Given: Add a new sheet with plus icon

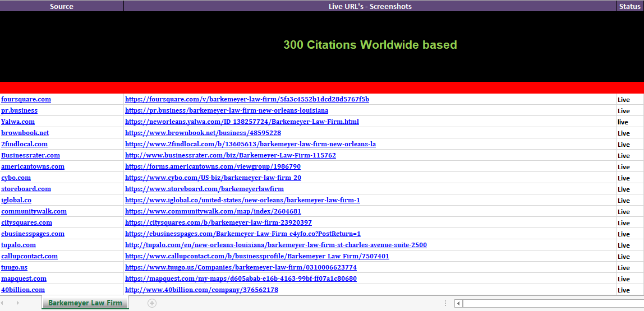Looking at the screenshot, I should point(151,303).
